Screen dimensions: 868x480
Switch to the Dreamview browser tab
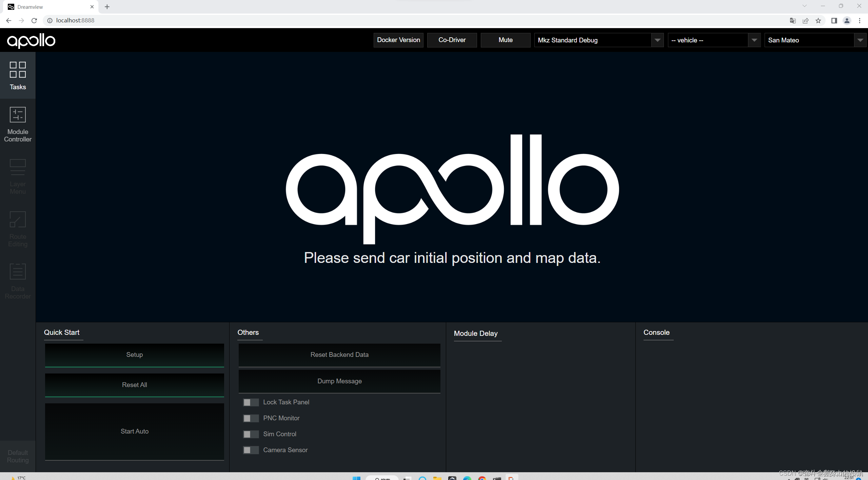pyautogui.click(x=47, y=7)
